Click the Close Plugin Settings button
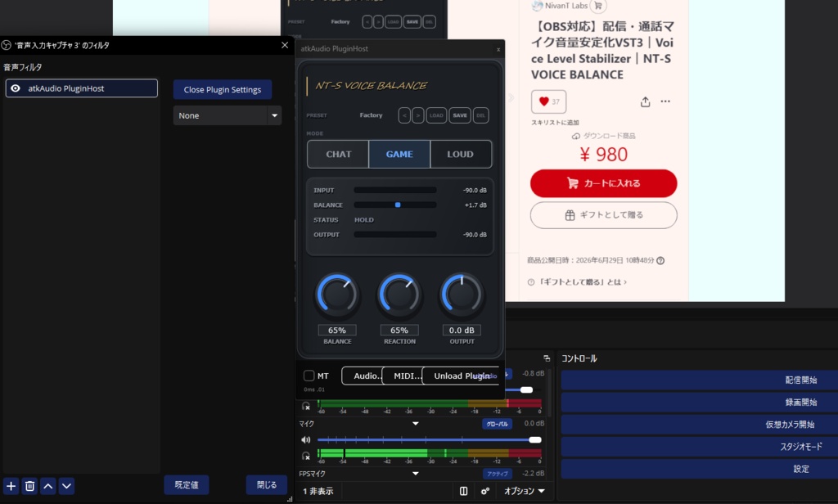The height and width of the screenshot is (504, 838). [x=223, y=89]
